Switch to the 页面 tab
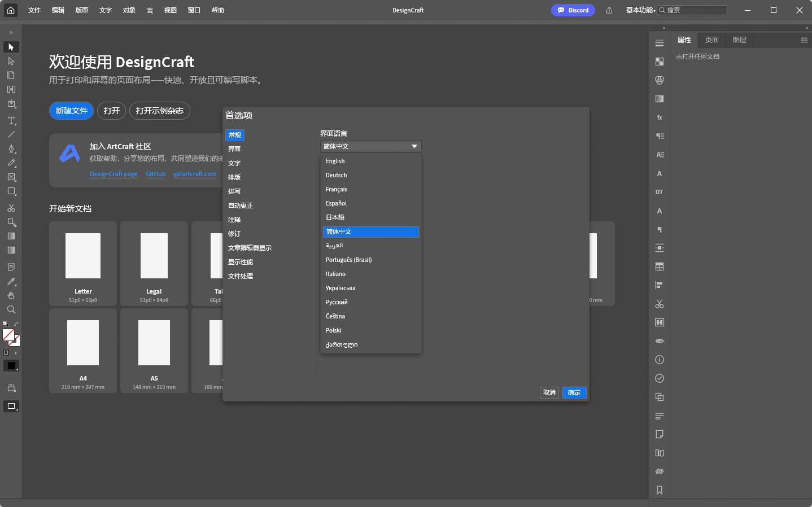Image resolution: width=812 pixels, height=507 pixels. click(x=712, y=40)
